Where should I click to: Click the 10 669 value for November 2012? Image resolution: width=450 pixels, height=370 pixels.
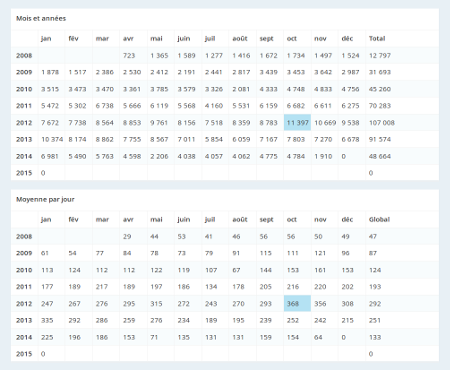pos(325,123)
